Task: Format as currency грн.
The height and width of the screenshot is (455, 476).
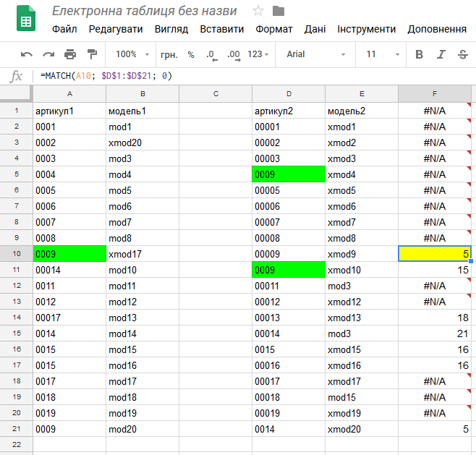Action: (169, 55)
